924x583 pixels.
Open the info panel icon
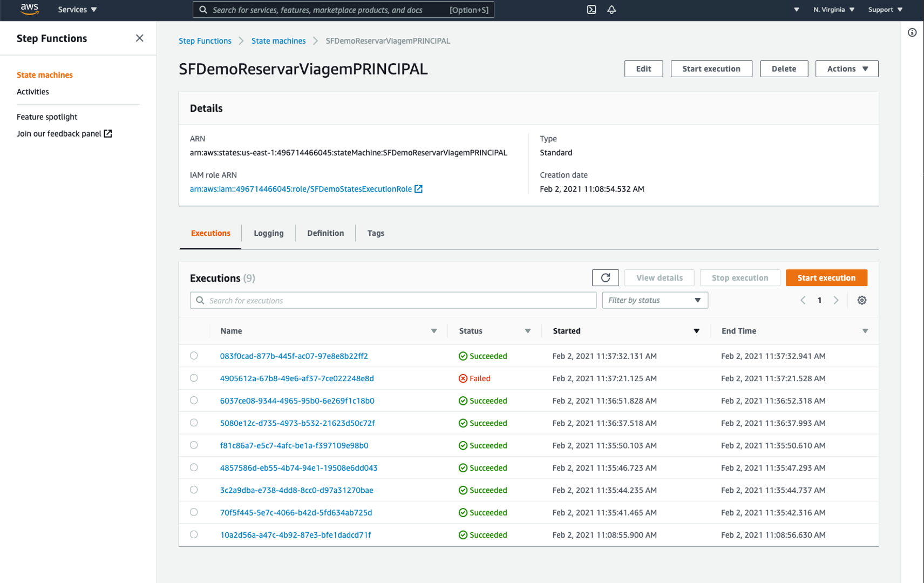[912, 32]
